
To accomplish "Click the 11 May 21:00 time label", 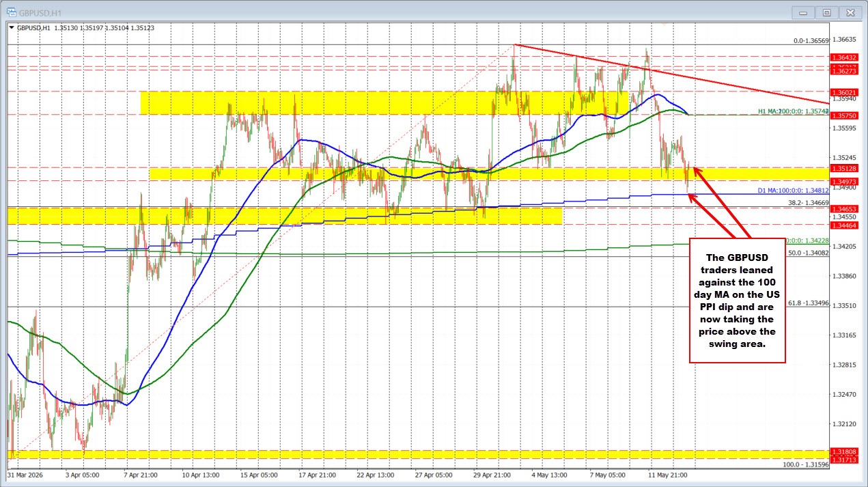I will coord(667,474).
